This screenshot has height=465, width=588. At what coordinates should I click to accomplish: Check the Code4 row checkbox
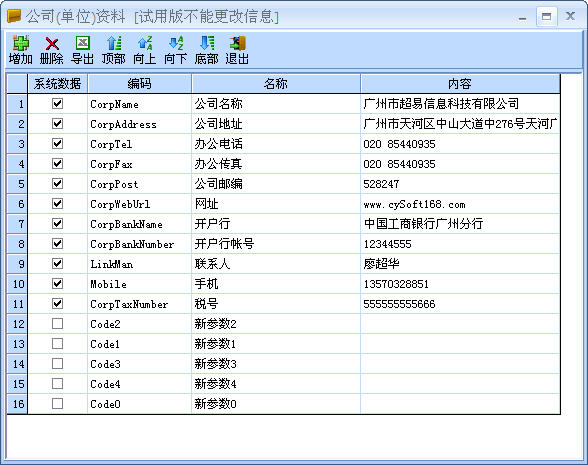click(57, 384)
